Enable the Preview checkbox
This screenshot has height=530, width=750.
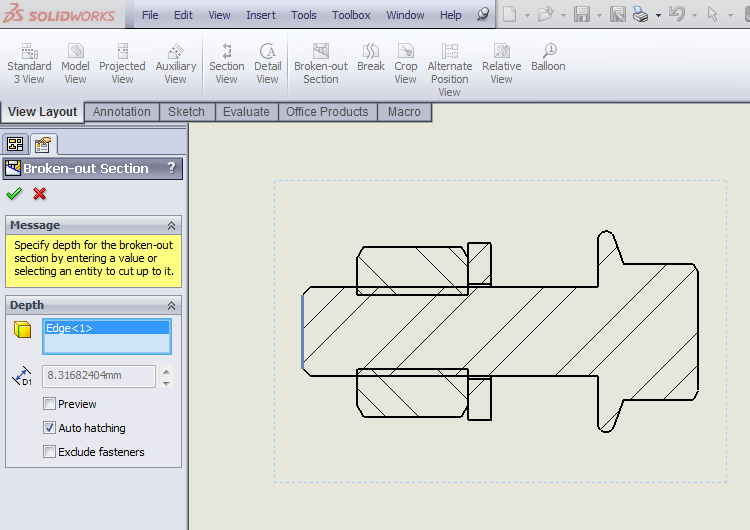pos(50,404)
